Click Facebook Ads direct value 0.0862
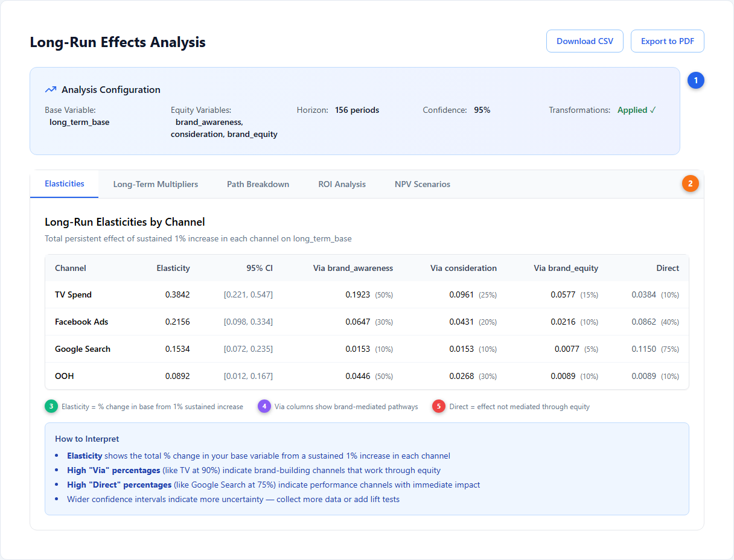 coord(644,322)
